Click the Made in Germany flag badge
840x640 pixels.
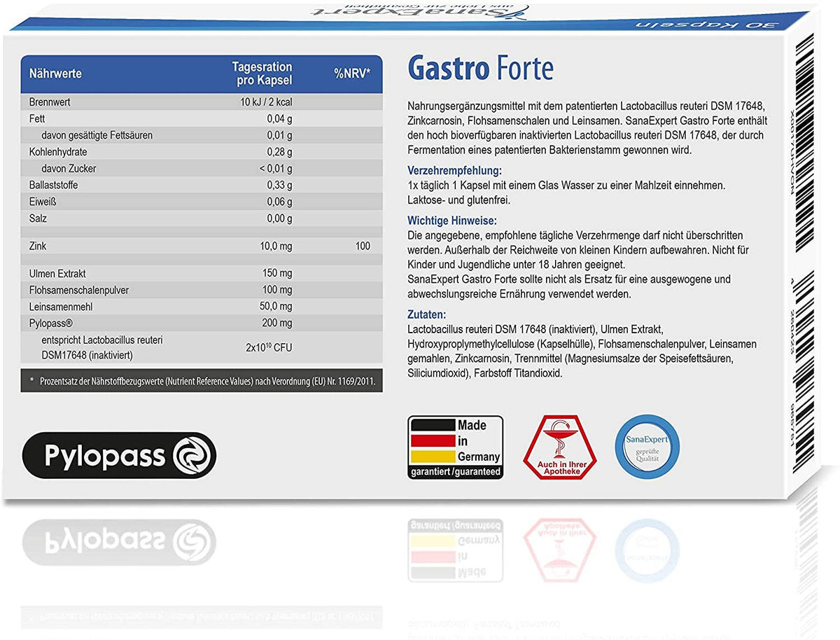[455, 447]
